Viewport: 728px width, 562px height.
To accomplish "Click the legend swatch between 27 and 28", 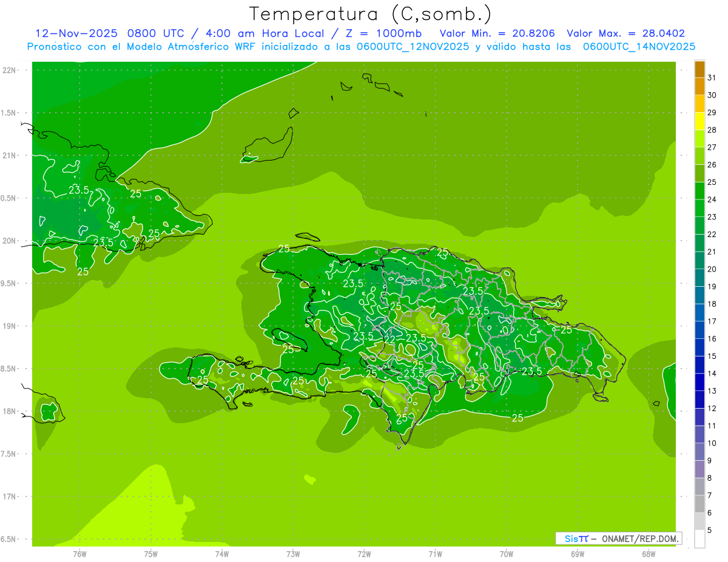I will (699, 139).
